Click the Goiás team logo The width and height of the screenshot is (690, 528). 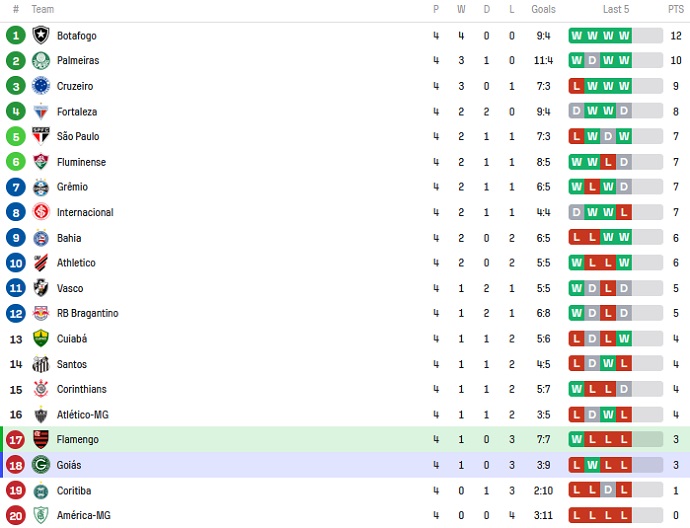pos(41,465)
